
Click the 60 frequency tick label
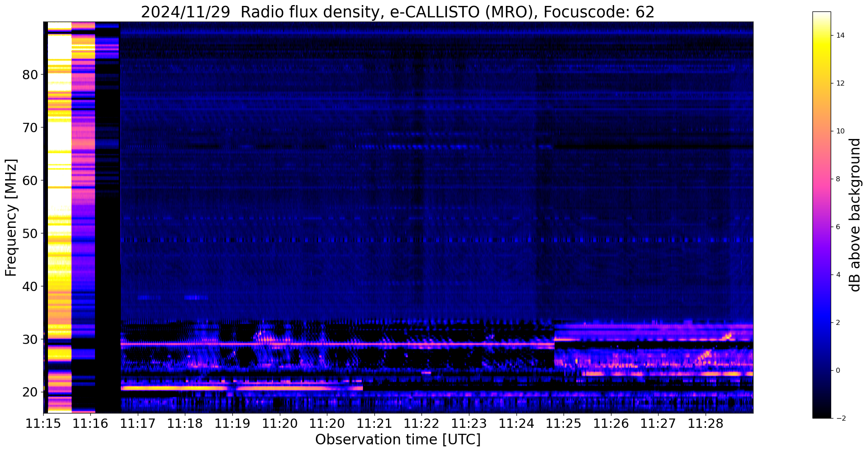click(30, 180)
